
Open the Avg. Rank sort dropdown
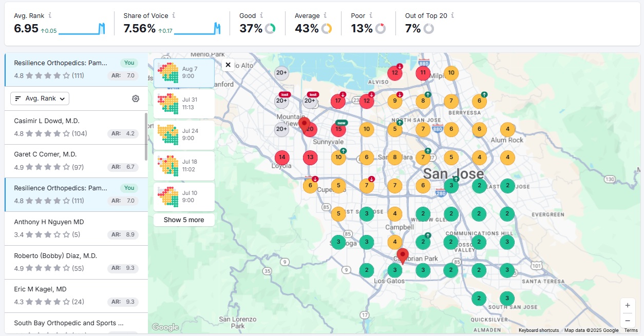point(40,98)
